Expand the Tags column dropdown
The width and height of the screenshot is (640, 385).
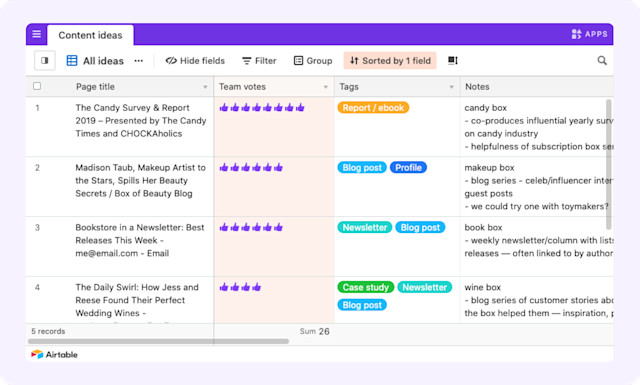[451, 87]
